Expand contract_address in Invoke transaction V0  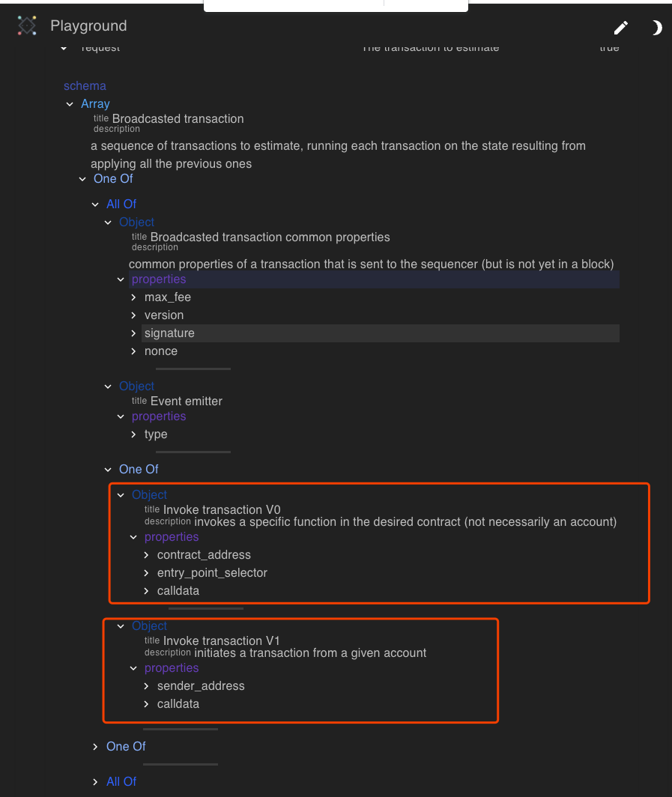(x=145, y=554)
